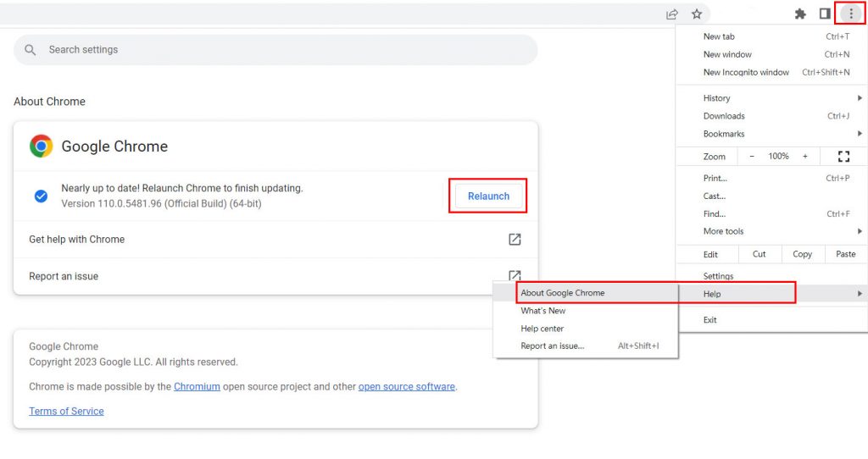This screenshot has width=868, height=459.
Task: Click the Nearly up to date message
Action: (x=182, y=188)
